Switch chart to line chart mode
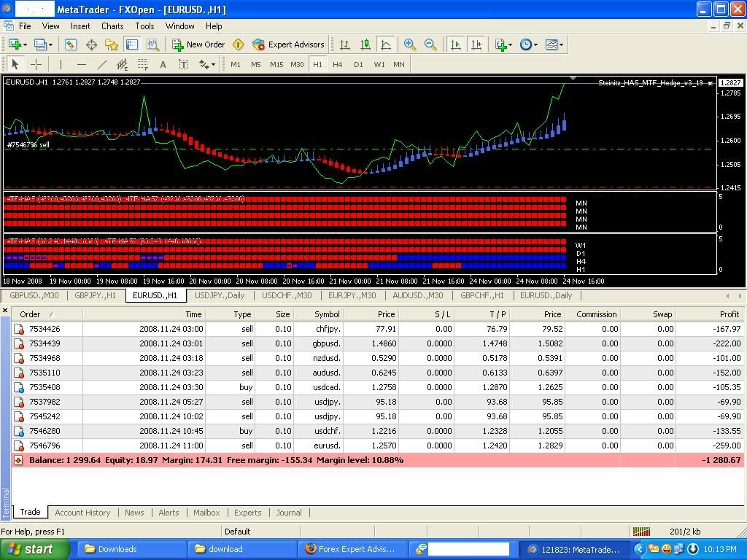Screen dimensions: 747x560 (386, 44)
